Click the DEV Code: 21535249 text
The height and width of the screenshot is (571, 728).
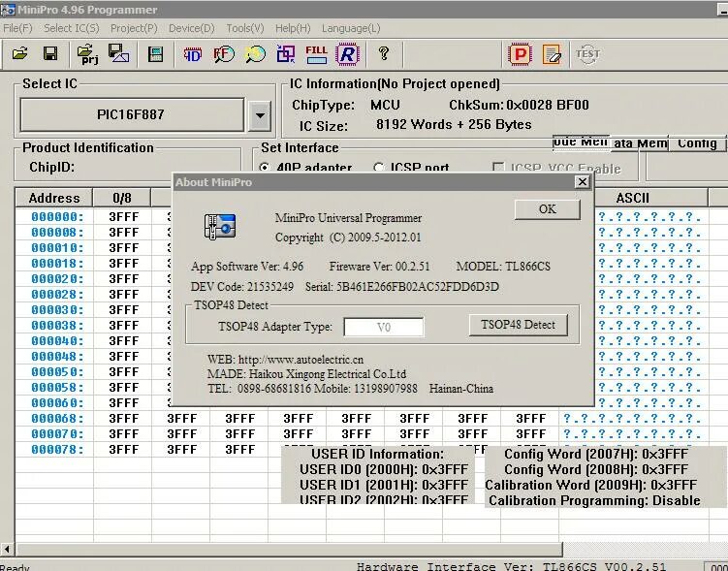pyautogui.click(x=242, y=287)
